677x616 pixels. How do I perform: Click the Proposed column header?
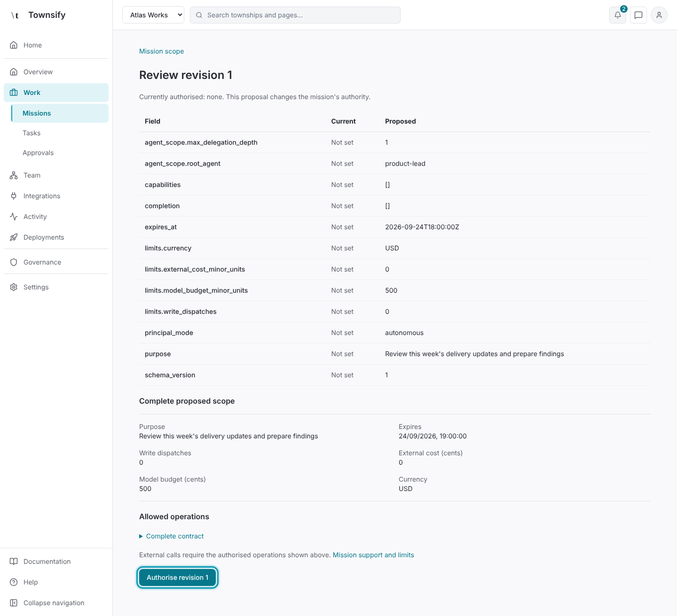tap(401, 121)
